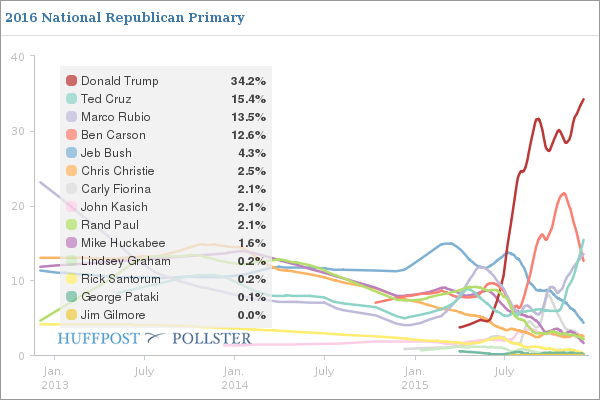Click Jeb Bush's blue legend swatch
The image size is (600, 400).
coord(71,153)
